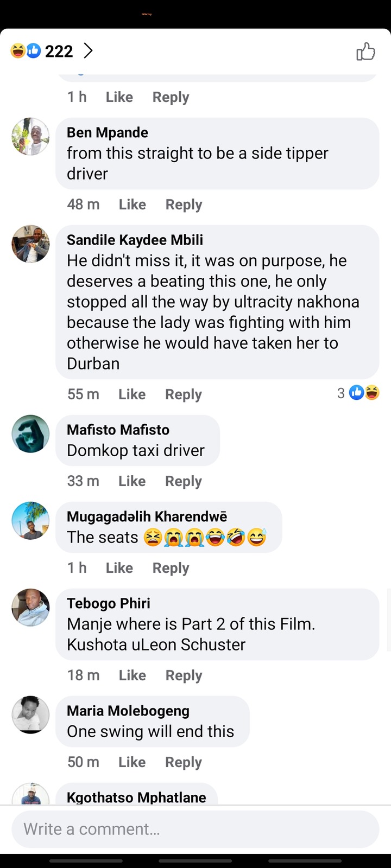Viewport: 391px width, 868px height.
Task: Open Ben Mpande's profile picture
Action: coord(30,136)
